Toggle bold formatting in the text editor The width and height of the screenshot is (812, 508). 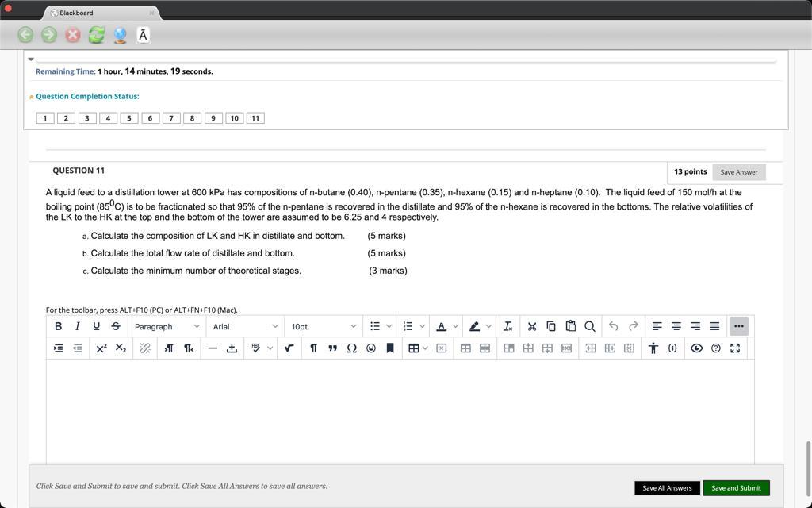58,325
